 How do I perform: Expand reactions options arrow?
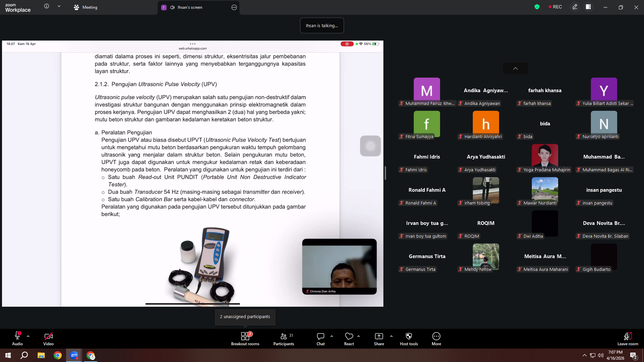click(x=359, y=336)
